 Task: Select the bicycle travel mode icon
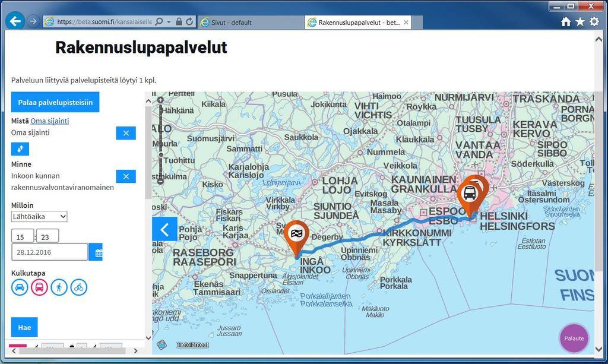79,287
